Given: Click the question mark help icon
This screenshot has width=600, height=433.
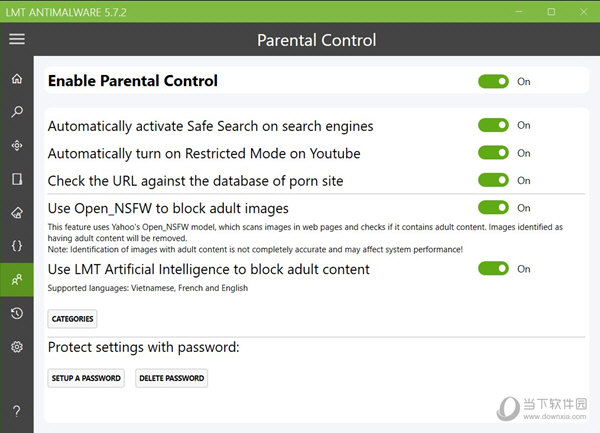Looking at the screenshot, I should [17, 411].
